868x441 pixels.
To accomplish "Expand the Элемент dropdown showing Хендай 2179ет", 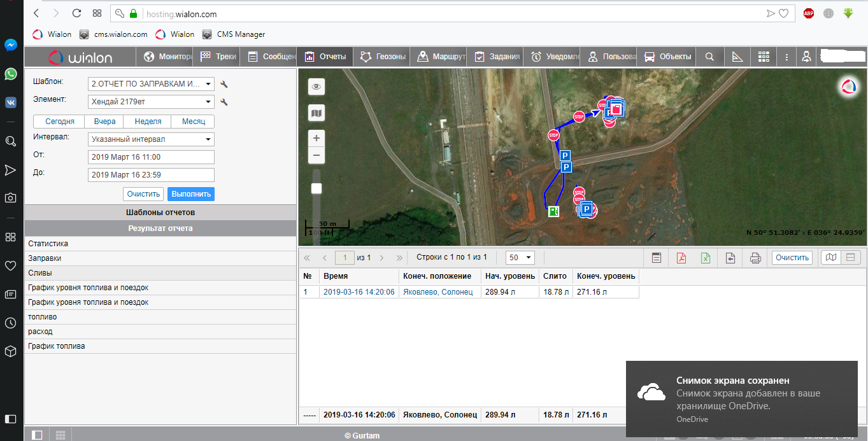I will pos(151,102).
